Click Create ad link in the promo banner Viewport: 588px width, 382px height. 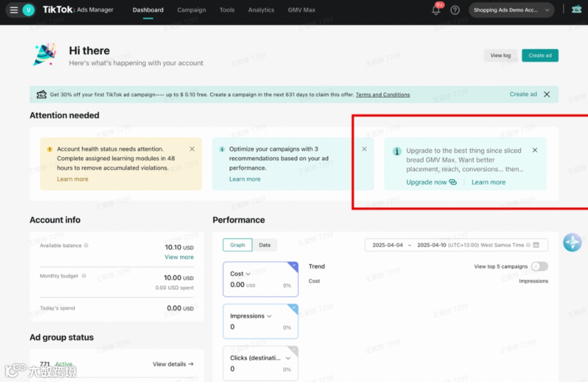point(523,94)
